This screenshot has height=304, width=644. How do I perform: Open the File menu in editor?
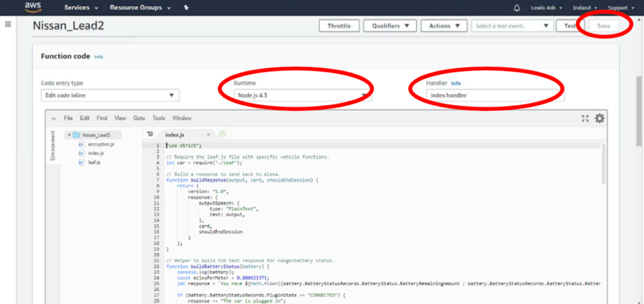coord(68,118)
